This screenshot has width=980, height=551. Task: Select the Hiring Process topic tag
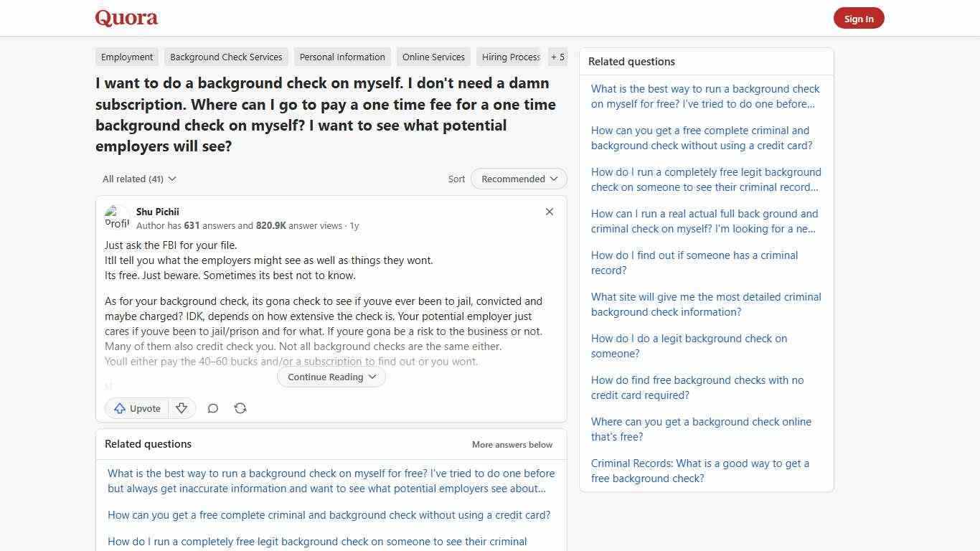click(510, 57)
